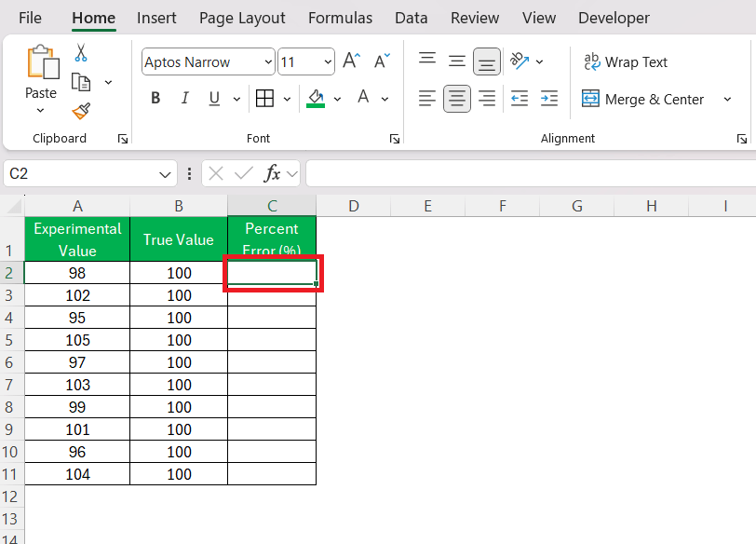This screenshot has height=544, width=756.
Task: Click the Paste clipboard icon
Action: coord(43,62)
